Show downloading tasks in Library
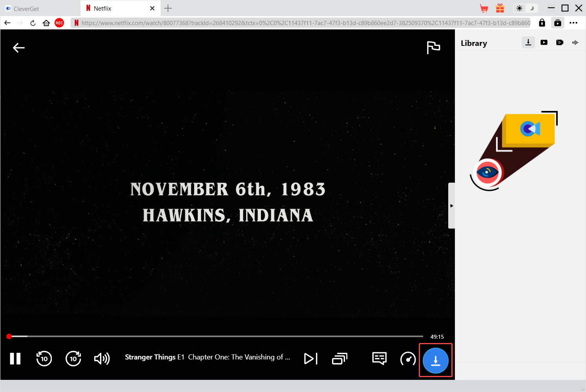Viewport: 586px width, 392px height. pyautogui.click(x=528, y=42)
